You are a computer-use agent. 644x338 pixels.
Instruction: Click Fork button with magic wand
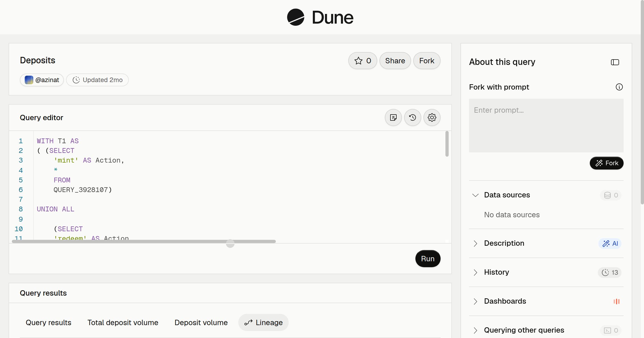pos(607,163)
